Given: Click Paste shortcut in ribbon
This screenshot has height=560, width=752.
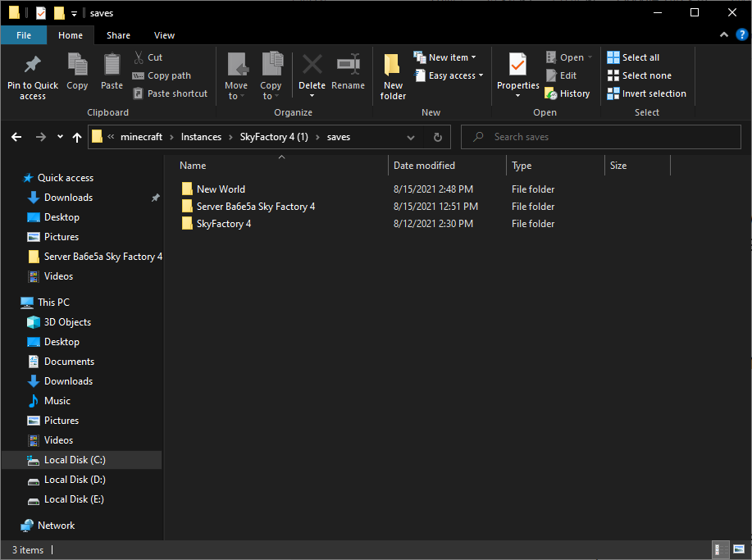Looking at the screenshot, I should (x=171, y=93).
